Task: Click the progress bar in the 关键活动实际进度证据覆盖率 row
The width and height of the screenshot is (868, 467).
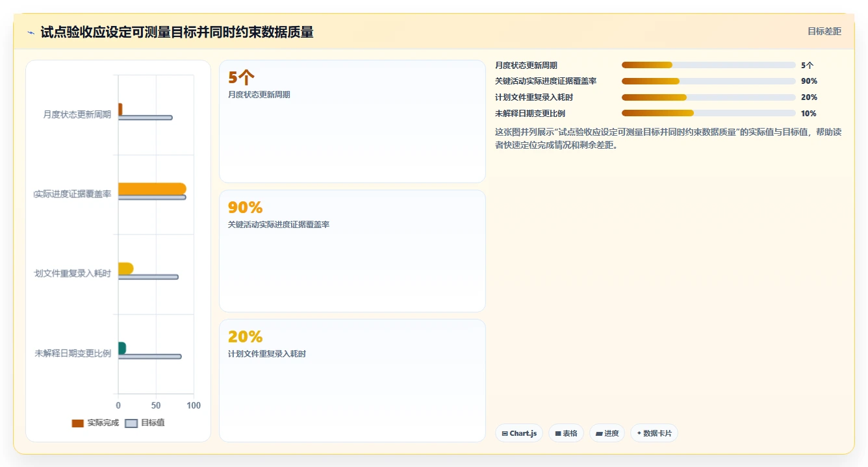Action: coord(709,81)
